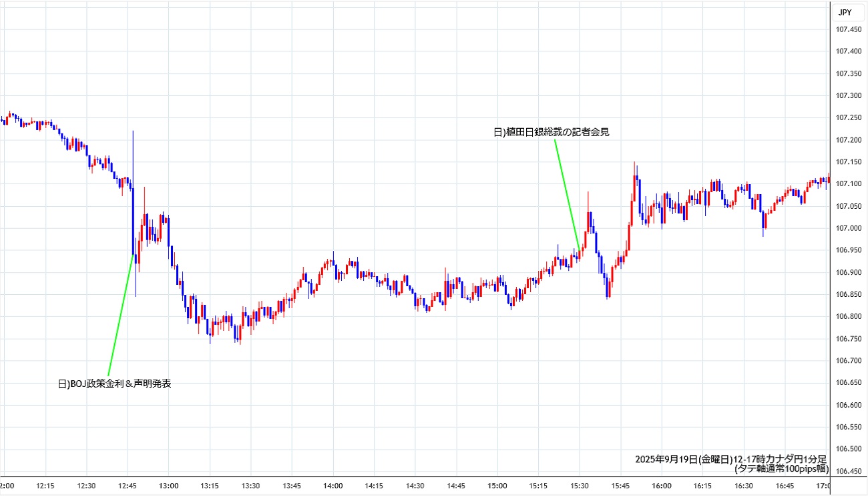Click the 107.100 price axis label
This screenshot has width=868, height=497.
tap(849, 183)
